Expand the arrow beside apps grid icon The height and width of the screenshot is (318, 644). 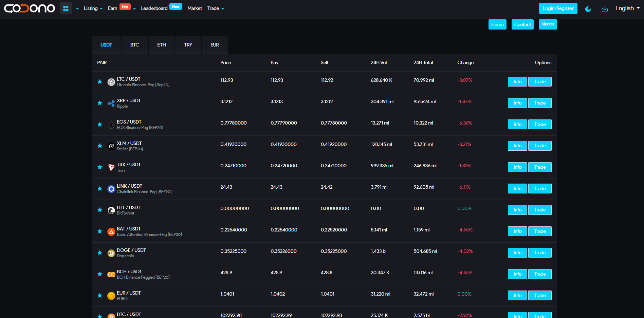[x=77, y=8]
